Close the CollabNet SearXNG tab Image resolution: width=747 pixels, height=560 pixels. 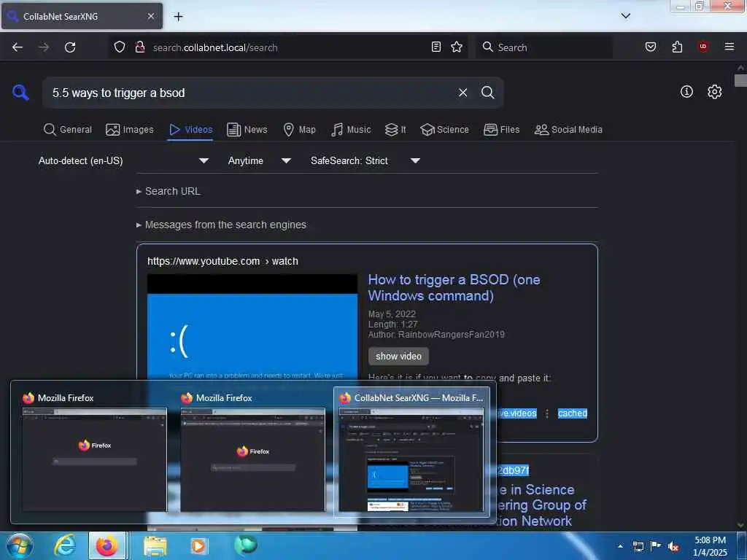[150, 16]
